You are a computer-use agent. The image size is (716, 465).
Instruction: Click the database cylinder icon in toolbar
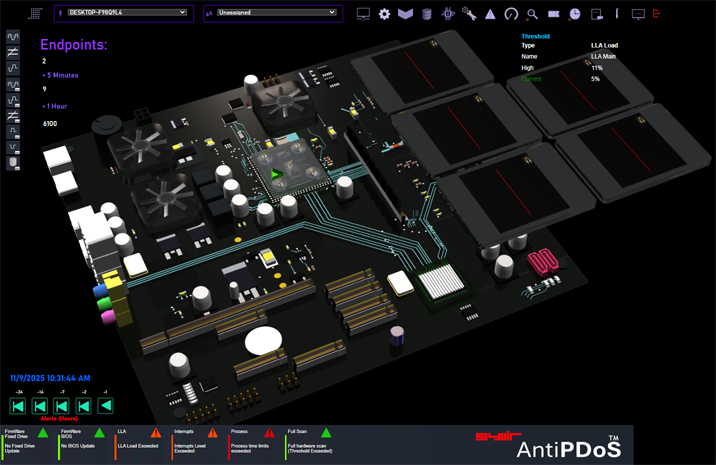coord(427,14)
